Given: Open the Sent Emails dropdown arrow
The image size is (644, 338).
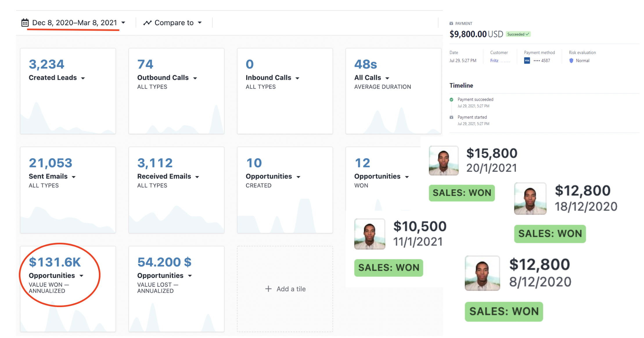Looking at the screenshot, I should tap(74, 177).
